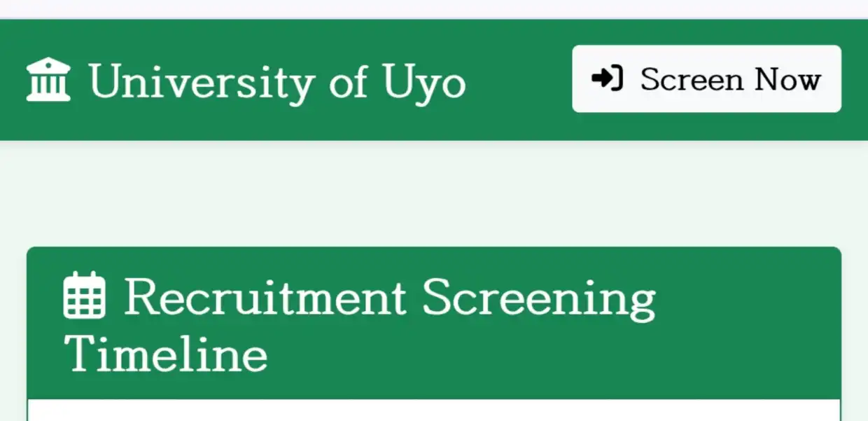Click the white card body below timeline header
Image resolution: width=868 pixels, height=421 pixels.
433,410
